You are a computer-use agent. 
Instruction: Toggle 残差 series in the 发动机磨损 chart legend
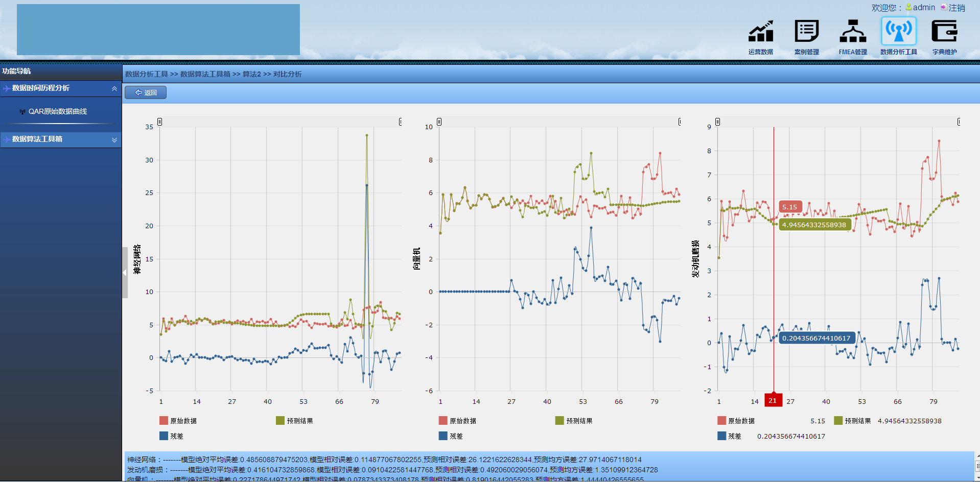(729, 436)
